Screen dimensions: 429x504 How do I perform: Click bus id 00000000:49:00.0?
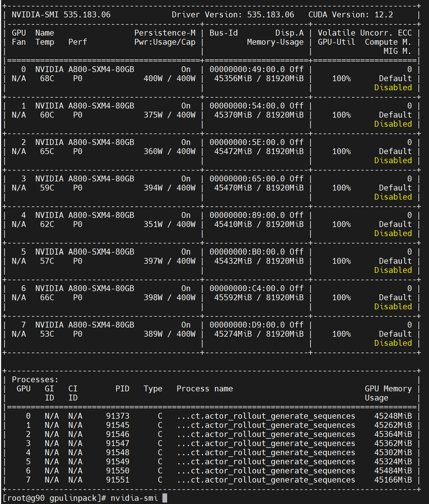pyautogui.click(x=247, y=69)
